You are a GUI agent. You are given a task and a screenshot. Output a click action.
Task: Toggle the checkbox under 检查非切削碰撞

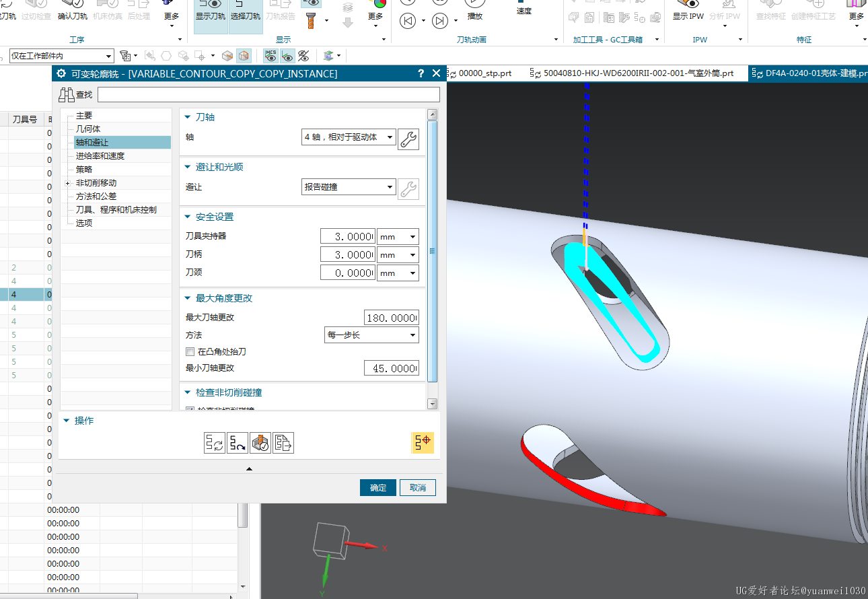(x=190, y=409)
